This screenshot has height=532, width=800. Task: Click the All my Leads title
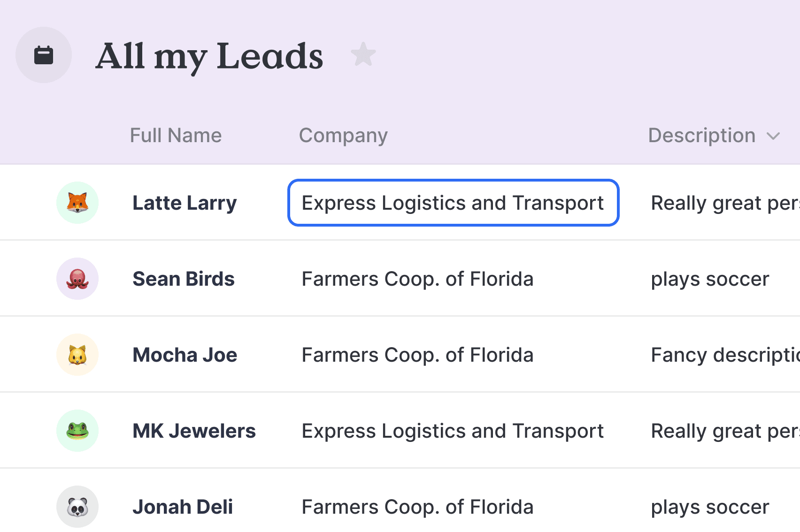click(x=209, y=56)
